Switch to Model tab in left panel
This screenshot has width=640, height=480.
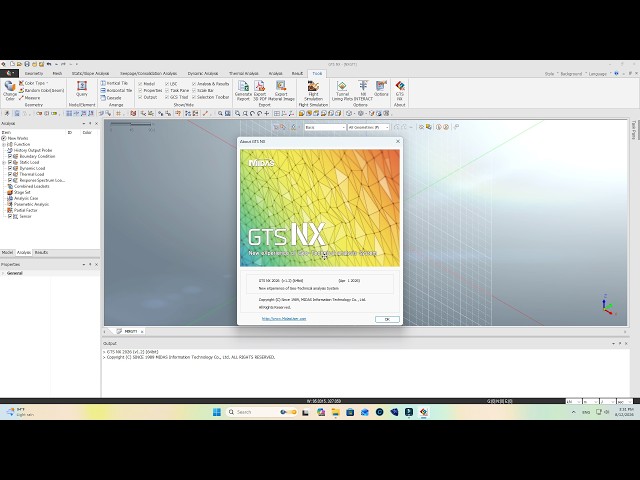click(7, 253)
